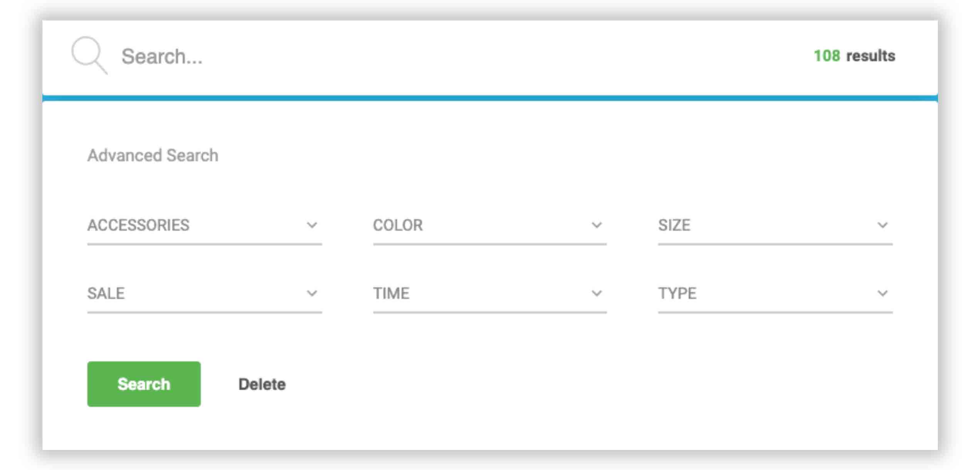Click the blue divider bar under search
Image resolution: width=980 pixels, height=470 pixels.
click(490, 98)
